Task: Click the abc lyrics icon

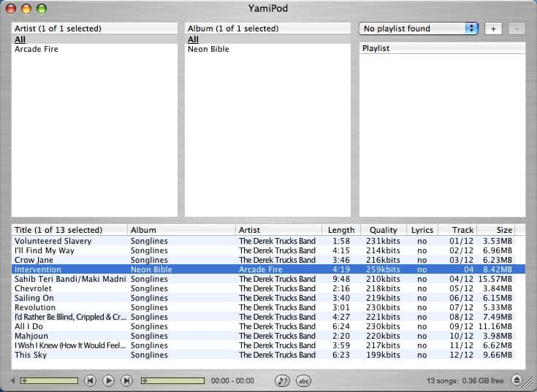Action: 303,380
